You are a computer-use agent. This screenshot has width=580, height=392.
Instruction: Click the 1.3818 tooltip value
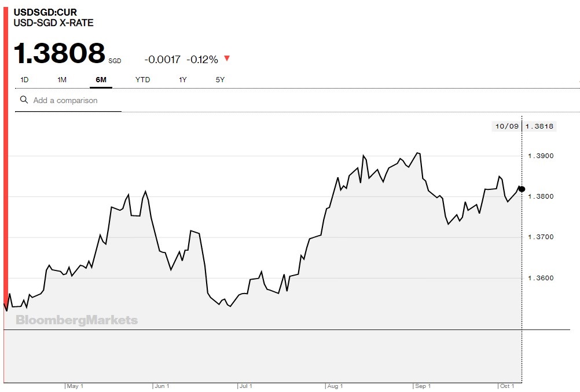click(539, 126)
